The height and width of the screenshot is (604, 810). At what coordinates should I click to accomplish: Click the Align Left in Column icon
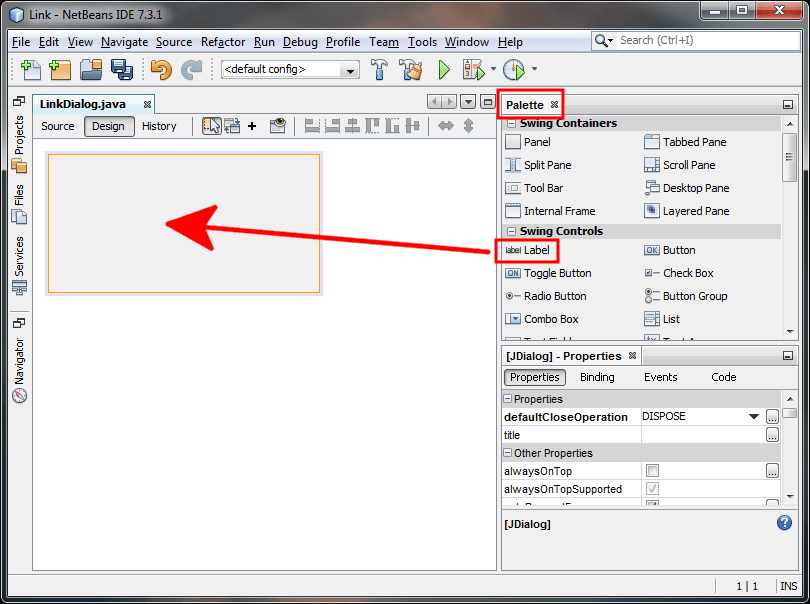tap(311, 126)
